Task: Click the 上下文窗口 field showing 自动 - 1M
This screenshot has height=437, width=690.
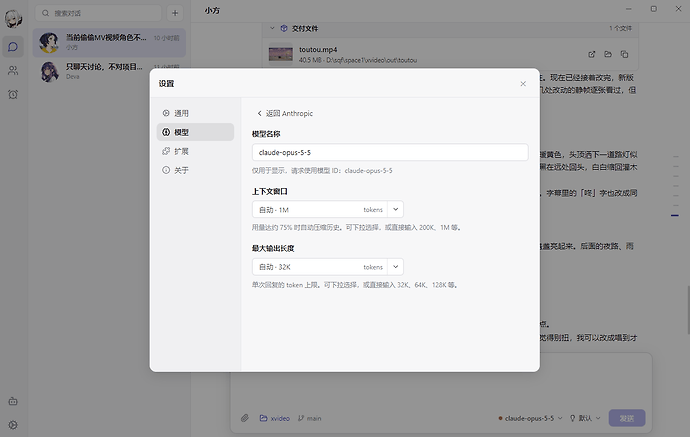Action: click(319, 209)
